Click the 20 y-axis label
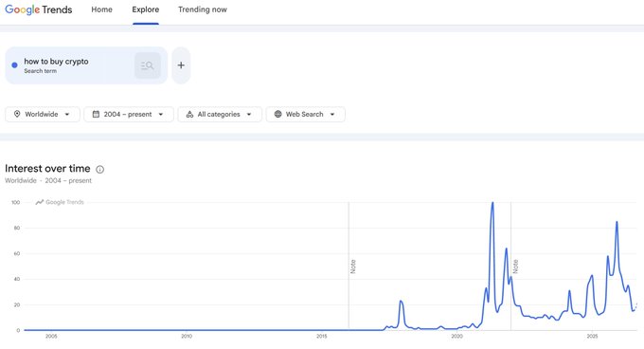The image size is (644, 349). click(17, 305)
